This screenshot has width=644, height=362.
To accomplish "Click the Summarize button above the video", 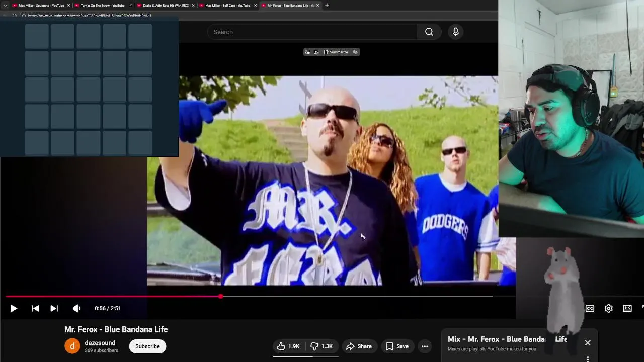I will click(x=336, y=52).
